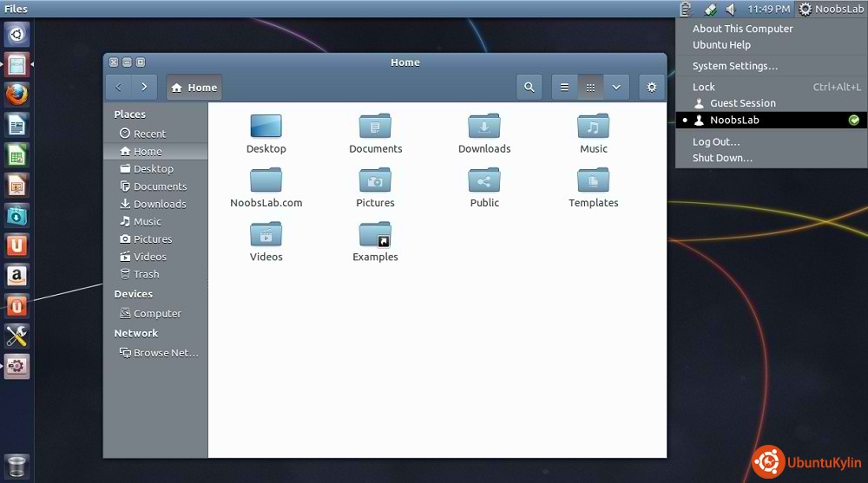Go forward with the right arrow button

point(144,87)
